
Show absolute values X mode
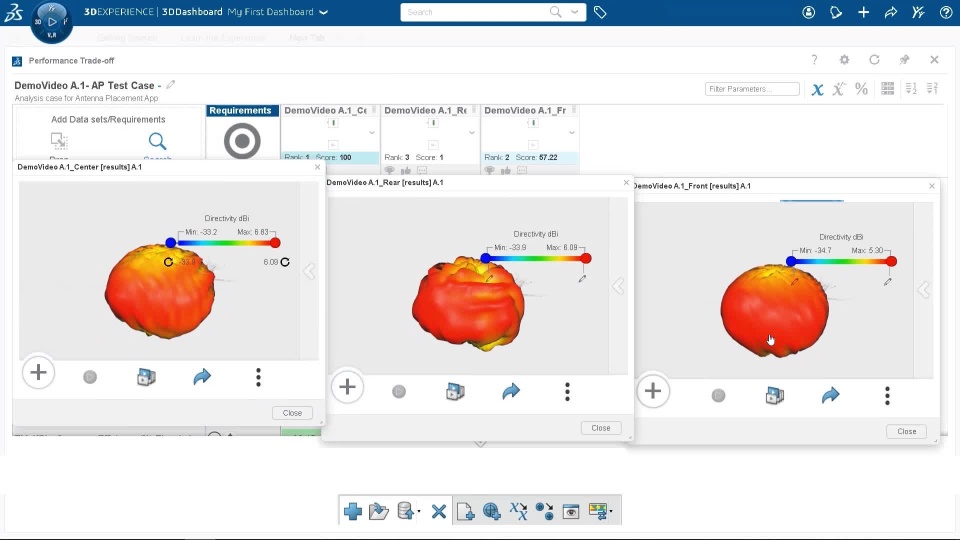point(817,89)
